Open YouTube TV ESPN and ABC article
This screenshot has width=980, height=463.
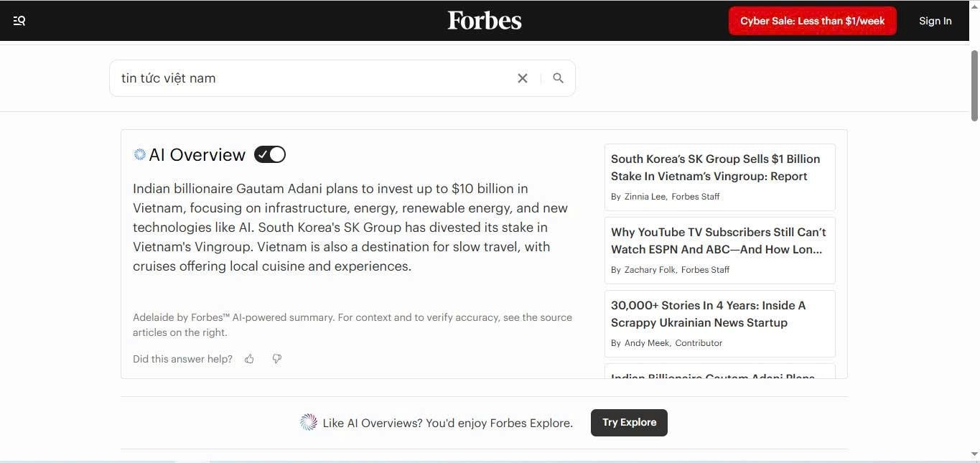point(718,240)
